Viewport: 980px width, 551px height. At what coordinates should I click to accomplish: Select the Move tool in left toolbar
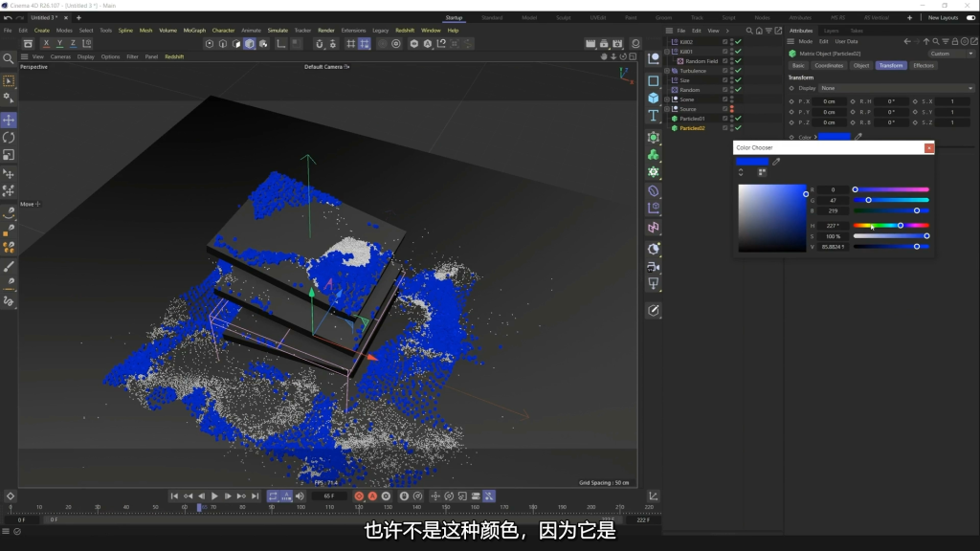[9, 121]
